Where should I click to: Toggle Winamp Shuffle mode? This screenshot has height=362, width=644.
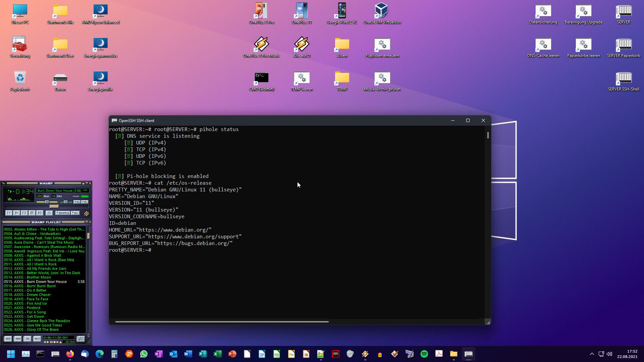pyautogui.click(x=63, y=213)
